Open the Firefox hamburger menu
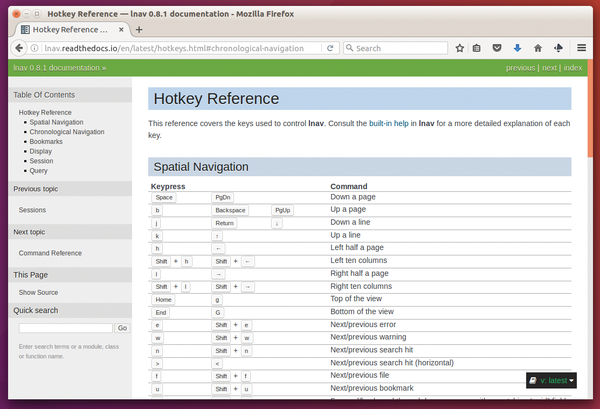This screenshot has width=600, height=409. 581,48
